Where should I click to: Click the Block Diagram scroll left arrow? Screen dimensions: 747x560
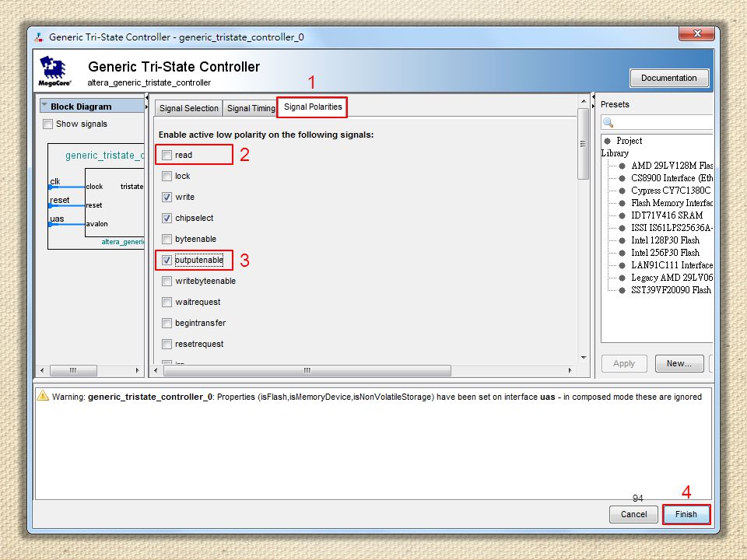42,370
